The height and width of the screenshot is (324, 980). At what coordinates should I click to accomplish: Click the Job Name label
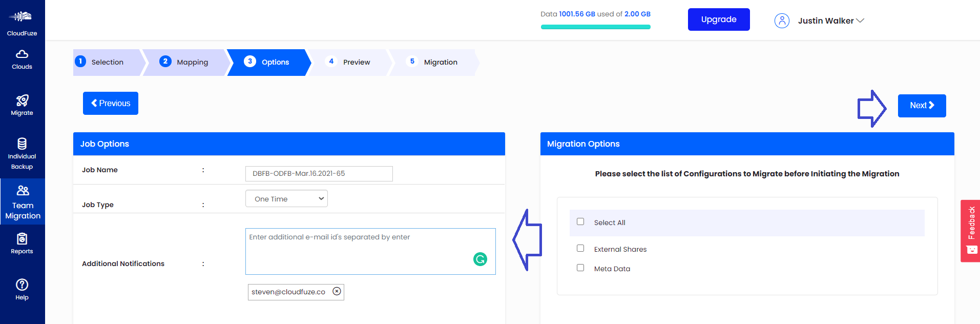click(100, 170)
